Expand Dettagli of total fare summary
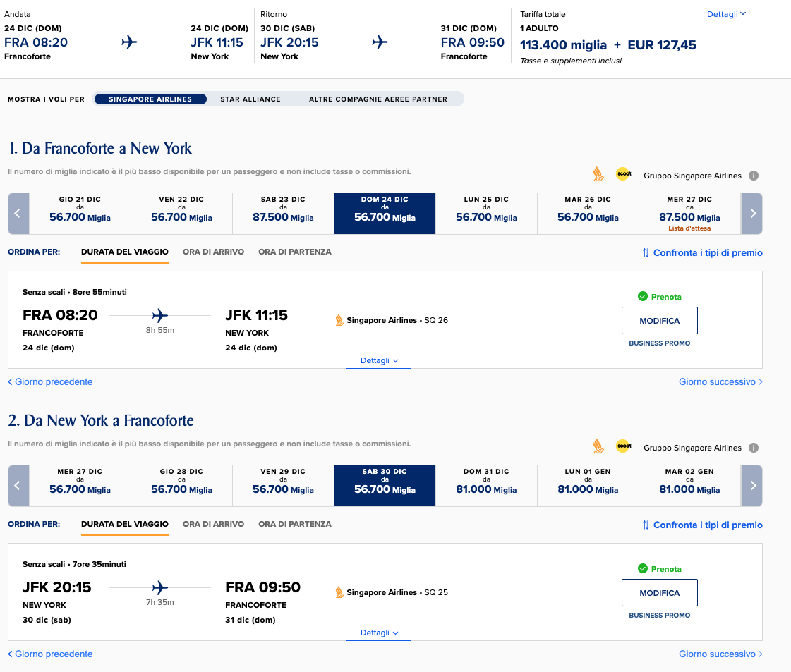Image resolution: width=791 pixels, height=672 pixels. click(726, 14)
